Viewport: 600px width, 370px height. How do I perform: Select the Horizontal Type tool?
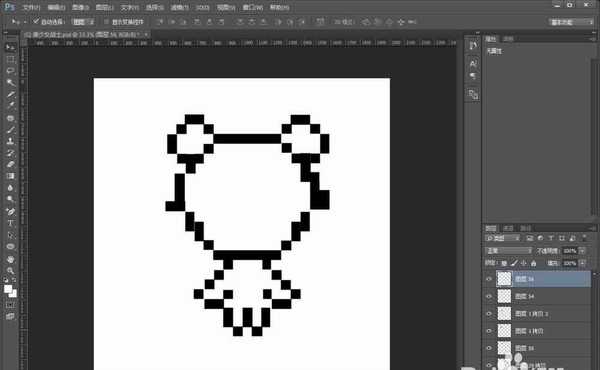(11, 223)
